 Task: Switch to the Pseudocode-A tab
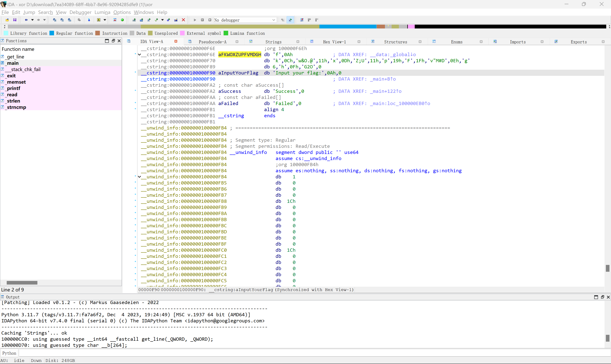(213, 42)
